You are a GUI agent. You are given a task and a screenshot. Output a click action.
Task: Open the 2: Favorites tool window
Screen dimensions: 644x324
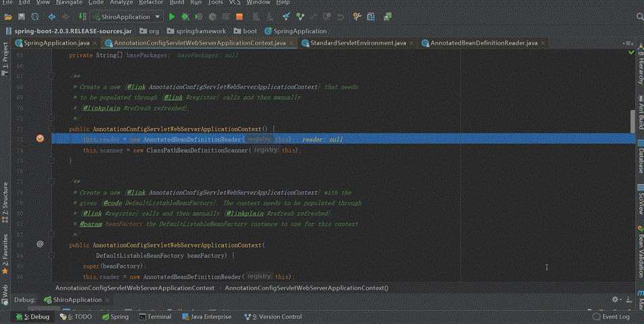5,254
